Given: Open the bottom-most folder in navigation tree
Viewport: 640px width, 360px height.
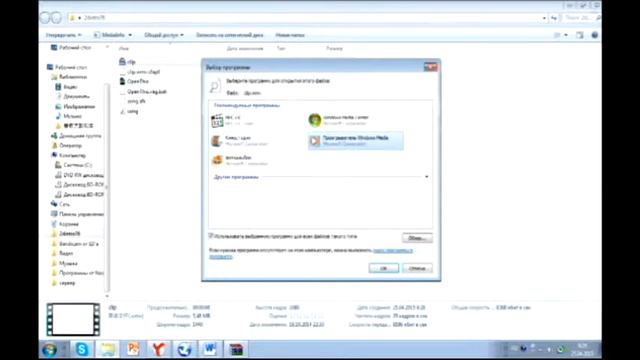Looking at the screenshot, I should [x=63, y=283].
